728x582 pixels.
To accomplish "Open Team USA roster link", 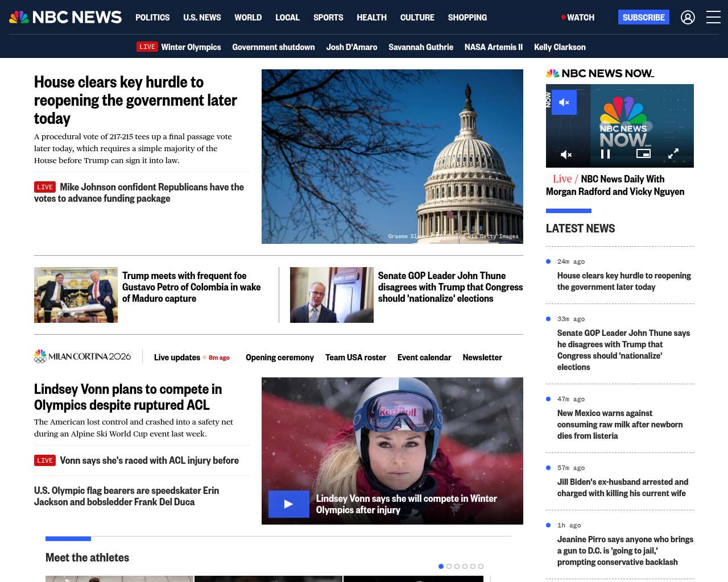I will [x=355, y=357].
